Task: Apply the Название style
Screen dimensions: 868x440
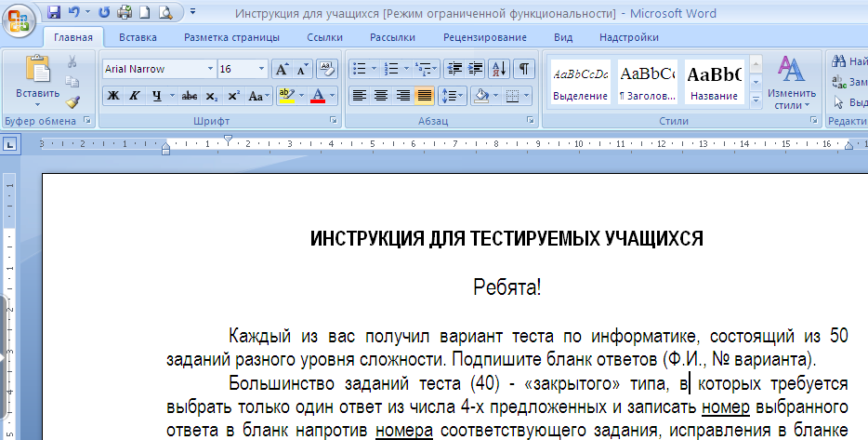Action: [x=714, y=82]
